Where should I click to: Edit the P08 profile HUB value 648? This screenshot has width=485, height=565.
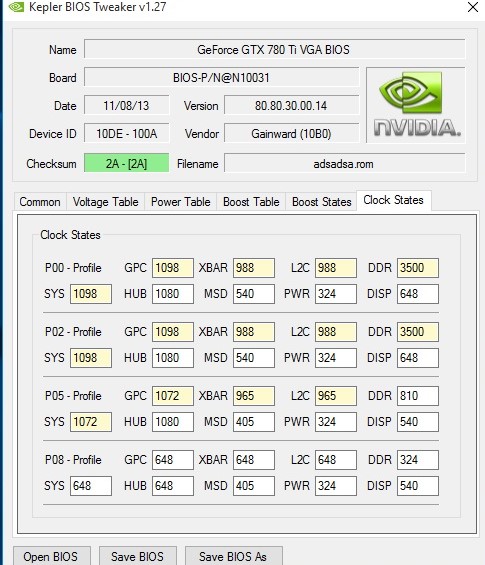pos(173,486)
